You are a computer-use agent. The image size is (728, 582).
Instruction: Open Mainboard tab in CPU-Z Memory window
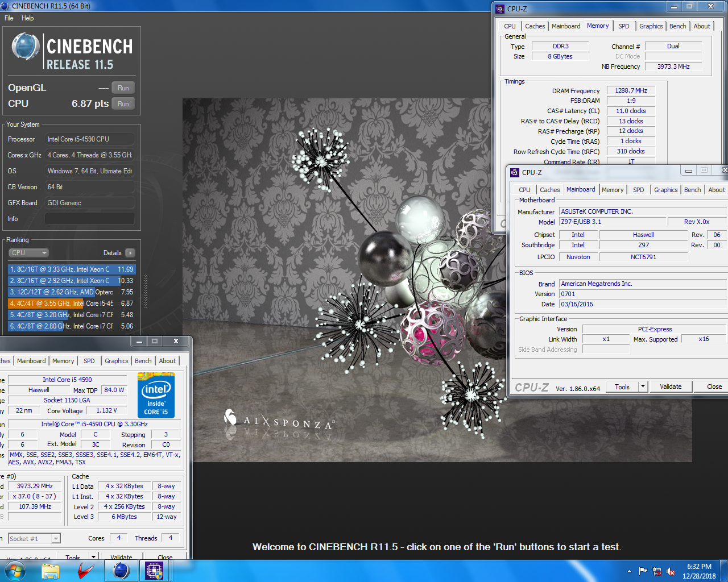point(566,26)
